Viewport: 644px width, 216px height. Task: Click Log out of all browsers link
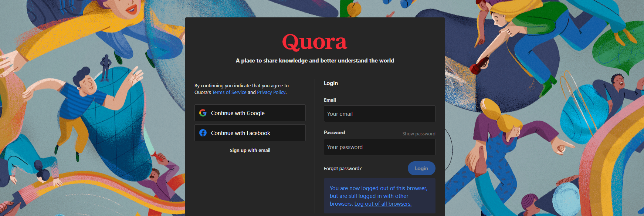(383, 204)
